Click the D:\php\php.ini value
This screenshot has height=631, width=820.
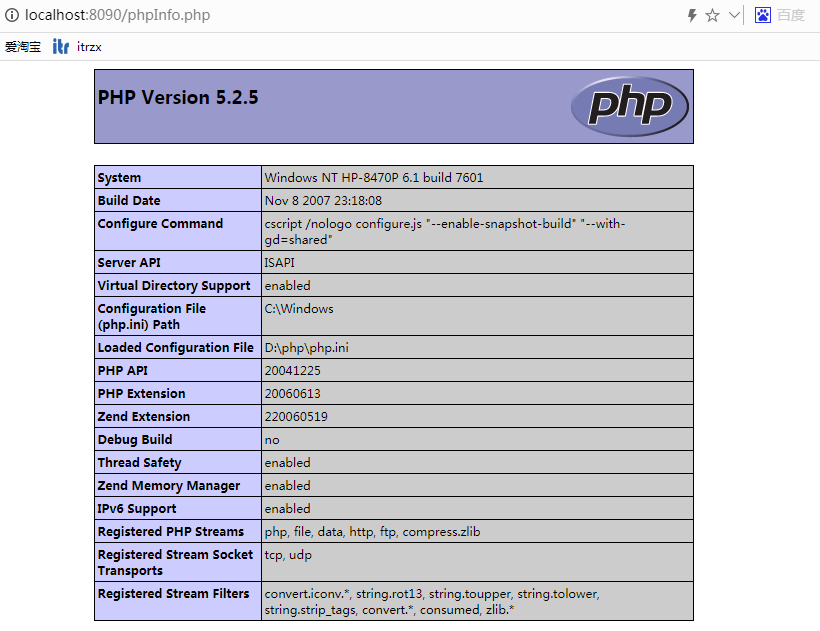click(306, 348)
